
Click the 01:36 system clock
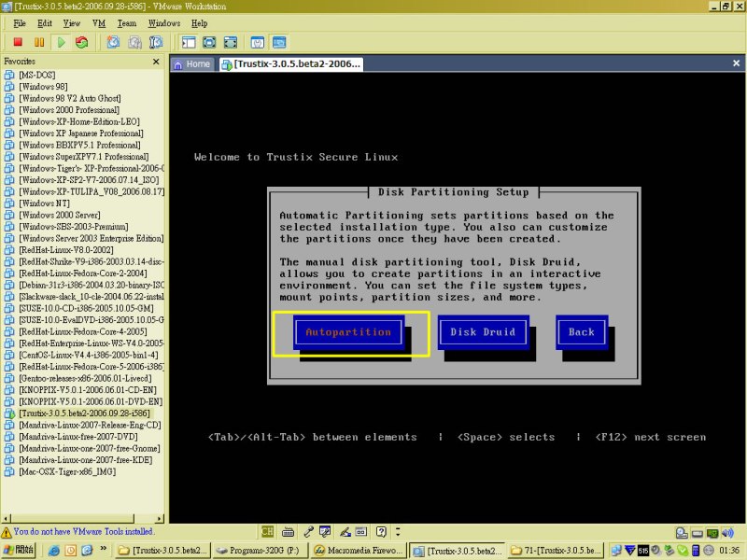click(729, 551)
